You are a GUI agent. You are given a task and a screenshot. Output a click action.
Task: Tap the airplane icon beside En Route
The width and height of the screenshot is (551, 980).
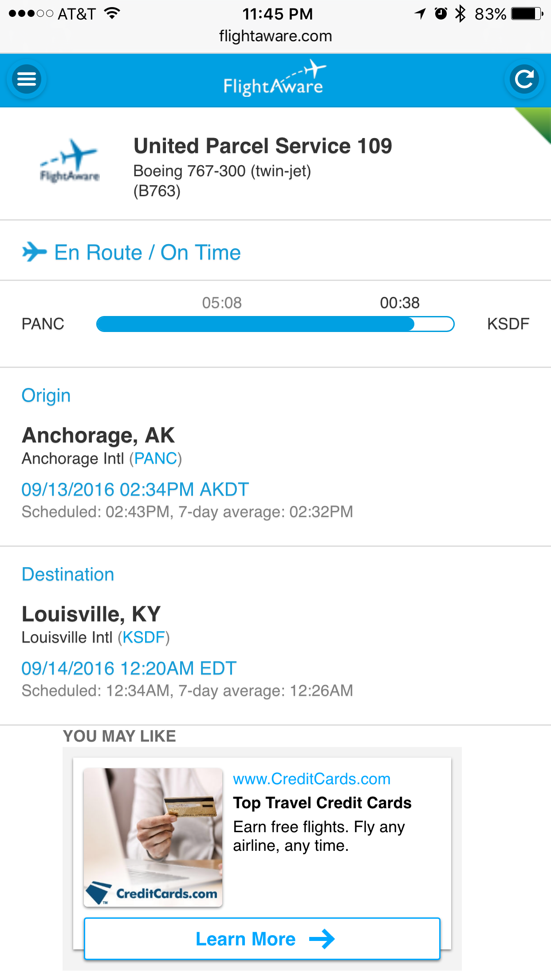(34, 252)
